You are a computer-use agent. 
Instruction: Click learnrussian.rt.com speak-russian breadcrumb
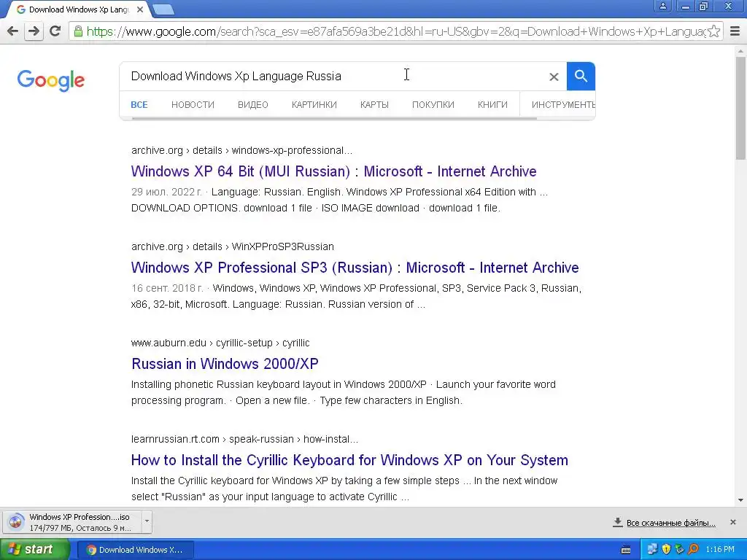[244, 439]
